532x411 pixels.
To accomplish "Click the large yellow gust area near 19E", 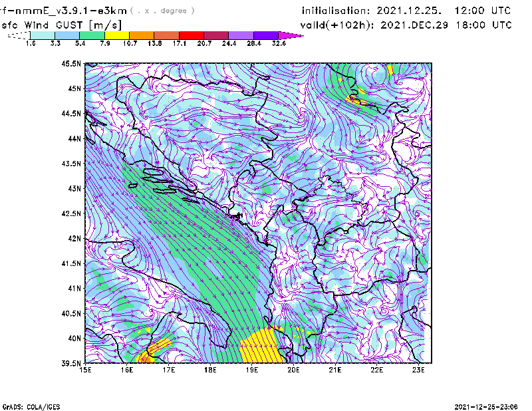I will click(261, 346).
